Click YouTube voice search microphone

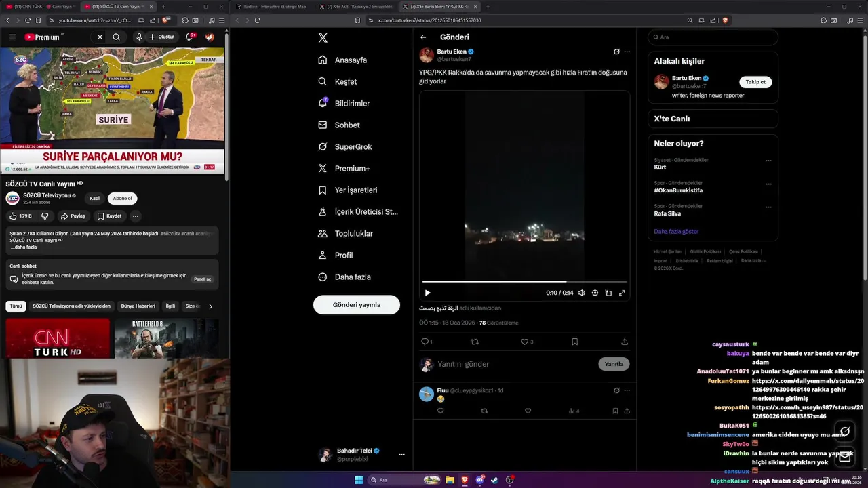(x=139, y=37)
